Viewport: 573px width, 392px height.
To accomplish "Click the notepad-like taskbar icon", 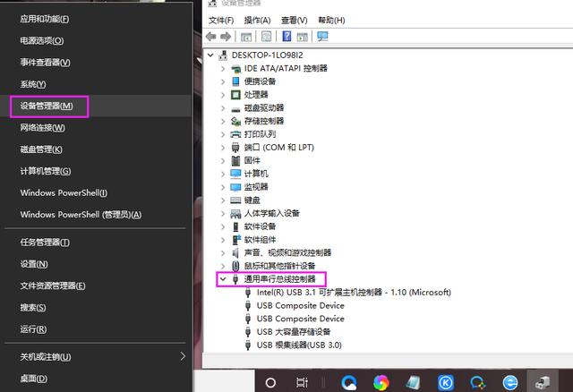I will click(x=414, y=382).
